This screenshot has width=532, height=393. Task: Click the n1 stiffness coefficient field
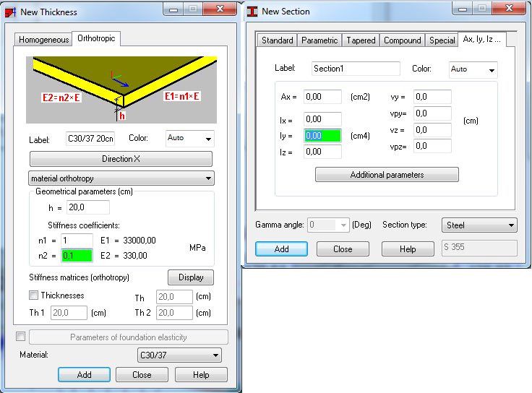pyautogui.click(x=77, y=241)
